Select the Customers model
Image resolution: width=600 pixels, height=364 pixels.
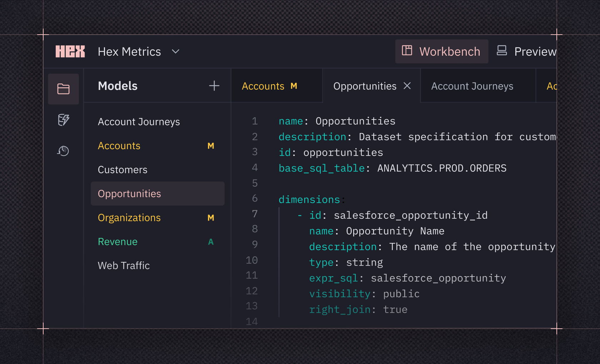122,170
